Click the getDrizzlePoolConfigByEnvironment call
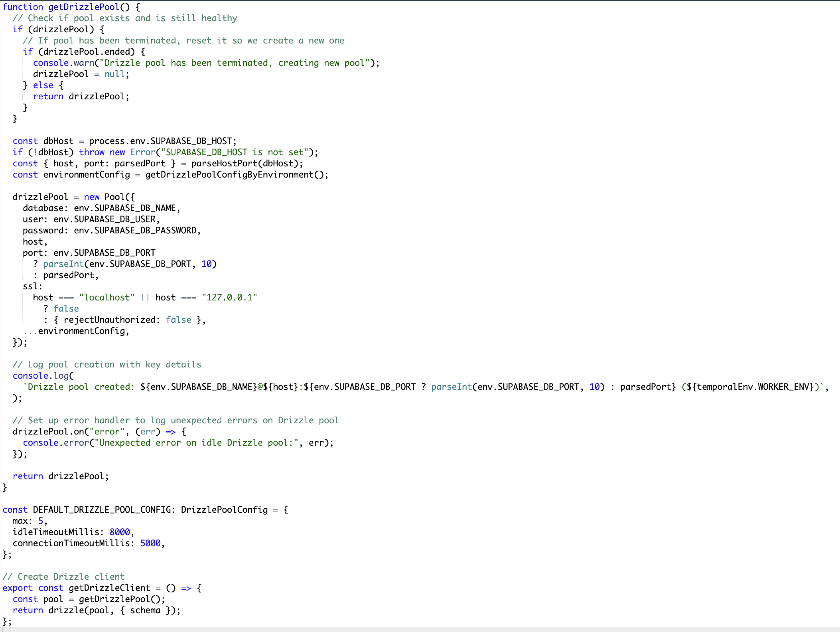The height and width of the screenshot is (632, 840). point(231,174)
